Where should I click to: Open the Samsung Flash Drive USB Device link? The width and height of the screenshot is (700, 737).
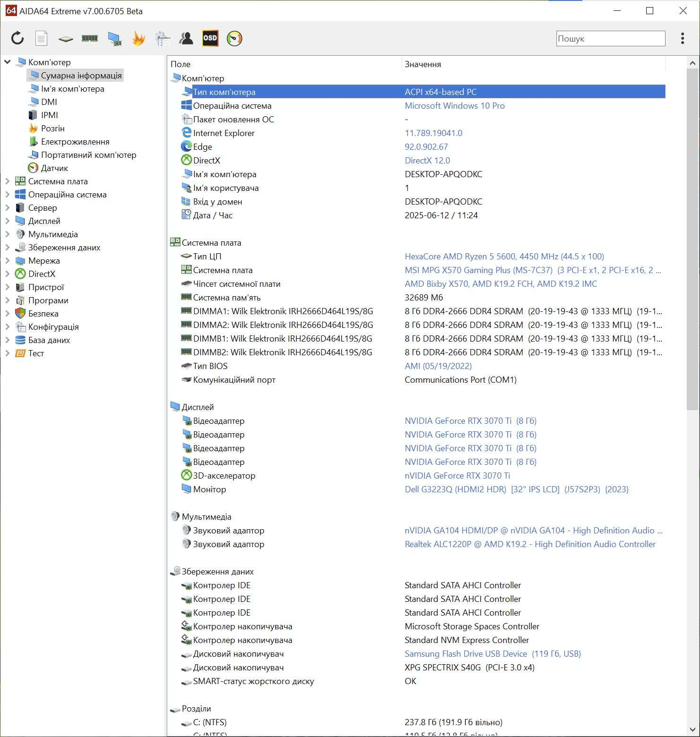tap(493, 653)
